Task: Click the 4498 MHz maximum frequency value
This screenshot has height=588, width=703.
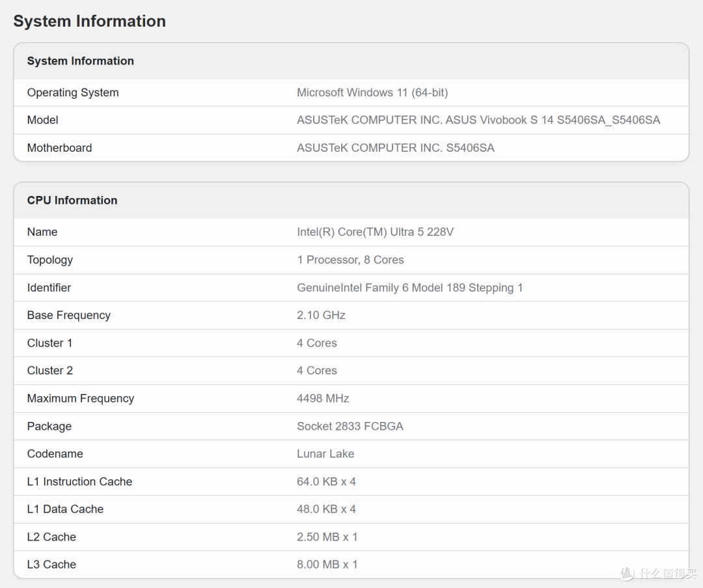Action: coord(323,399)
